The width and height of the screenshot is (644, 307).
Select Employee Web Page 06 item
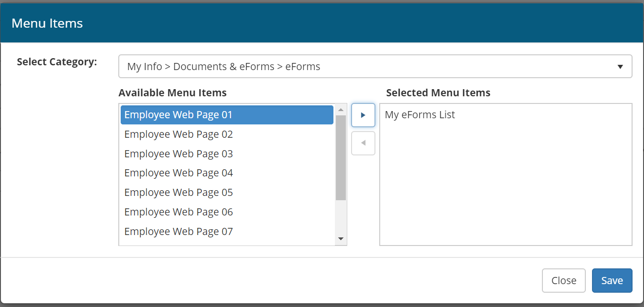pyautogui.click(x=179, y=212)
